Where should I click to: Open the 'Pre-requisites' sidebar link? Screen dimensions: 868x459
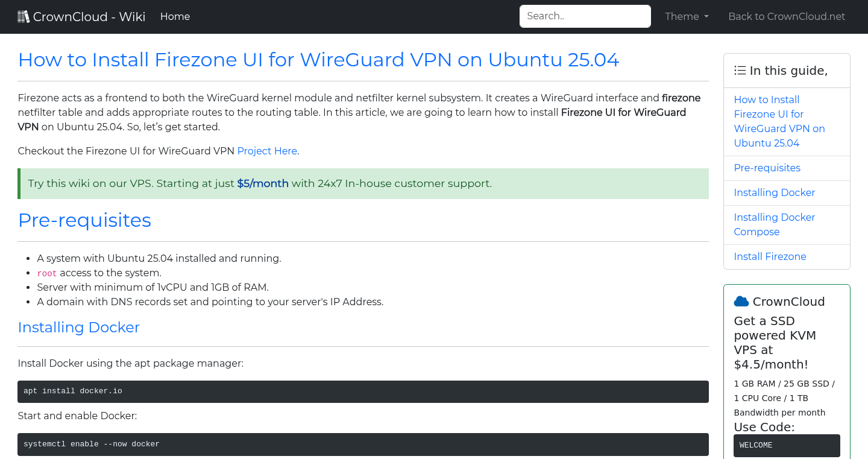(767, 168)
